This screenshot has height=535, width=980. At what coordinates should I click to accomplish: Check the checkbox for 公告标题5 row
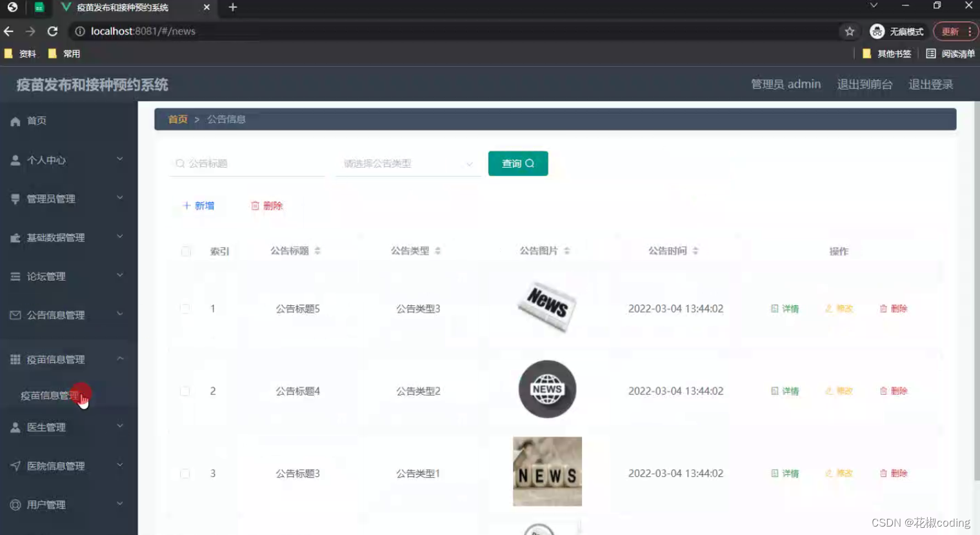[185, 308]
